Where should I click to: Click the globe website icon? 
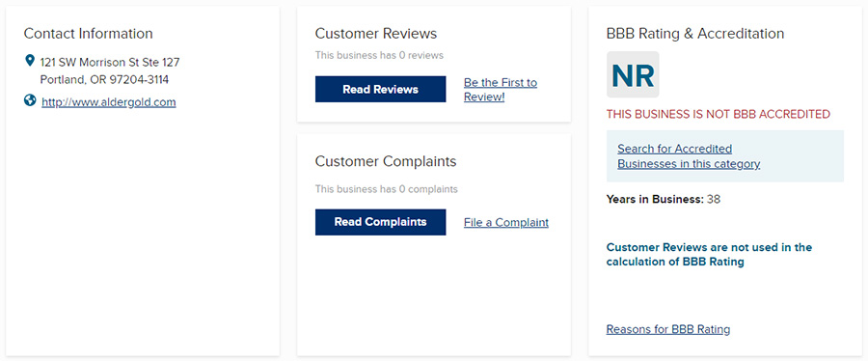click(30, 100)
